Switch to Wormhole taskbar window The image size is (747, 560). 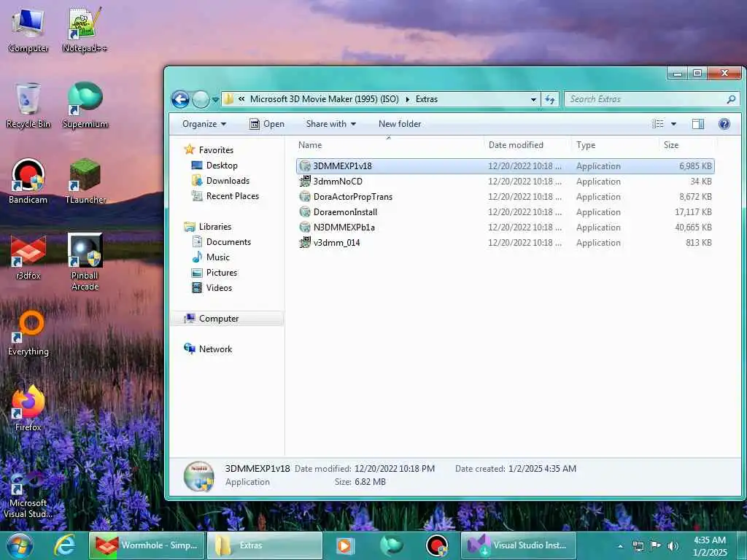pyautogui.click(x=147, y=545)
